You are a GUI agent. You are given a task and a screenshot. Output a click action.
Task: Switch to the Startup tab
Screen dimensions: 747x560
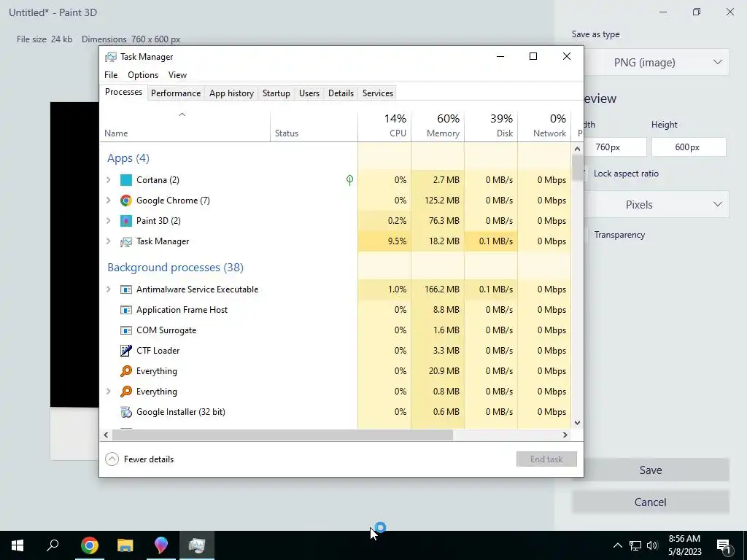point(276,93)
